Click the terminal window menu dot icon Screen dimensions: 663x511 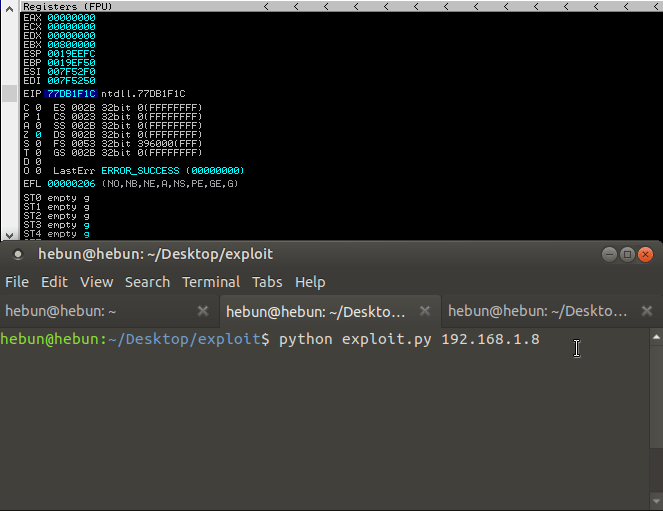18,254
